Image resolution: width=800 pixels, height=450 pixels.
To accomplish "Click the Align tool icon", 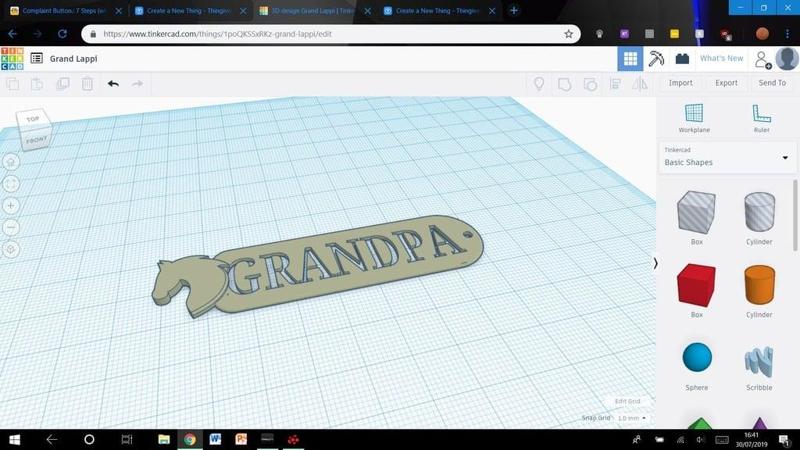I will tap(615, 84).
